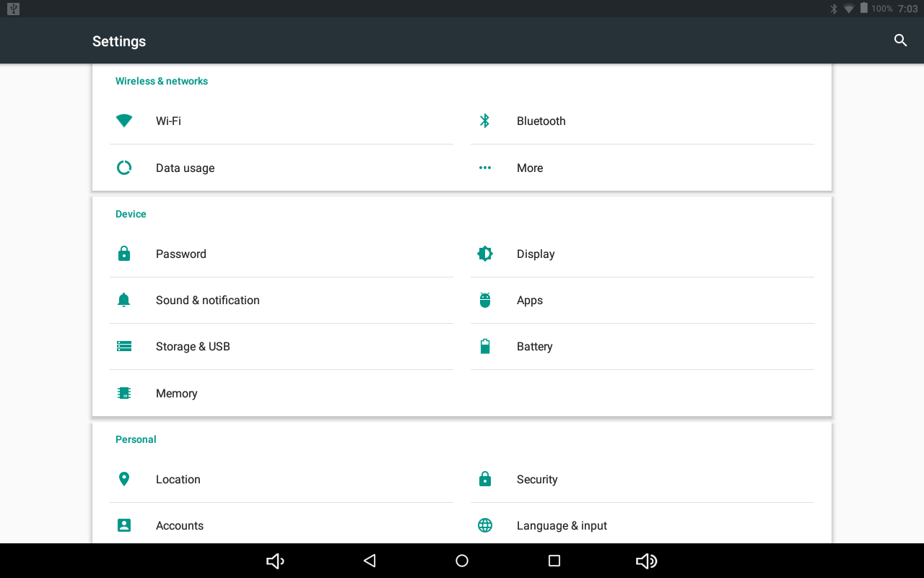Tap the status bar clock 7:03
Viewport: 924px width, 578px height.
click(907, 9)
